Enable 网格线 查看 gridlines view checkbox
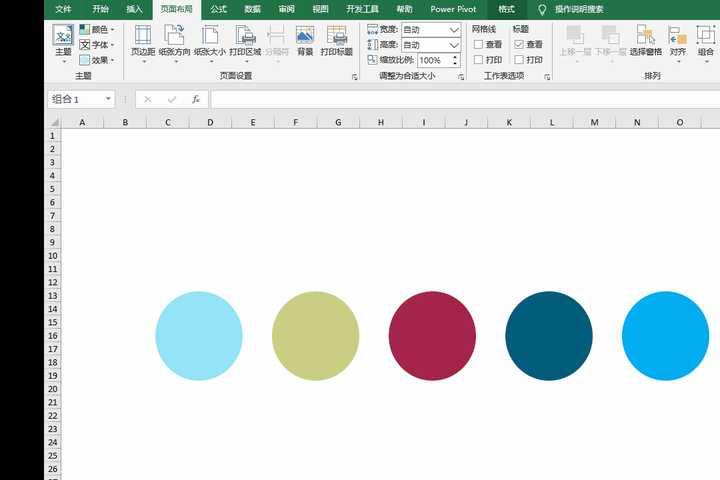720x480 pixels. pos(478,45)
